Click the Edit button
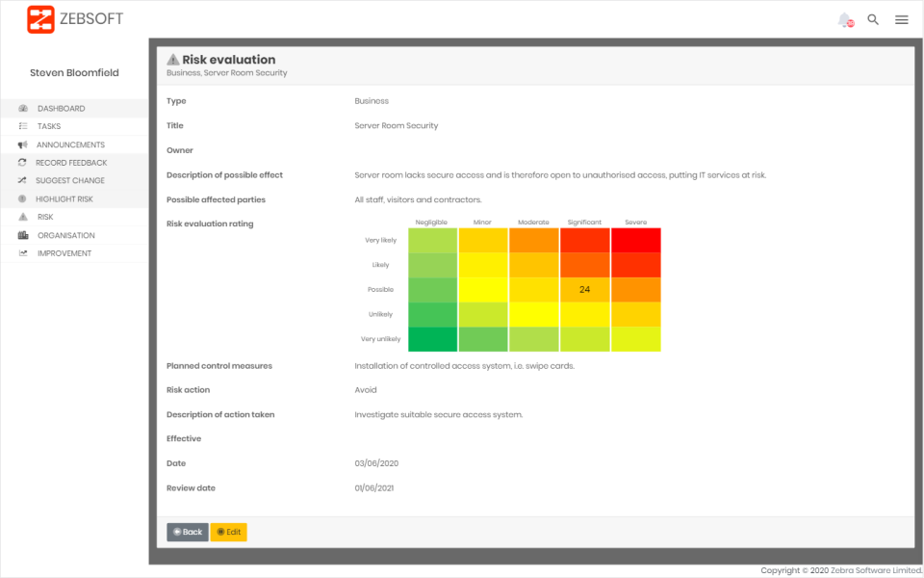924x578 pixels. point(228,532)
